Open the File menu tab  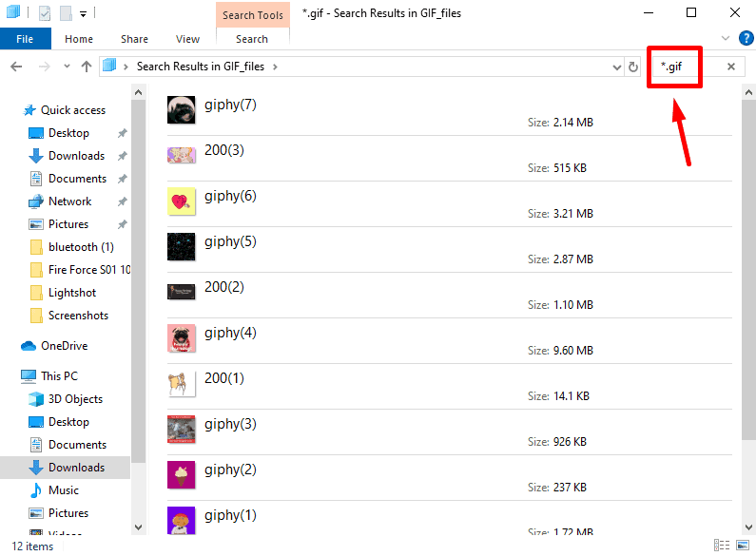click(25, 39)
